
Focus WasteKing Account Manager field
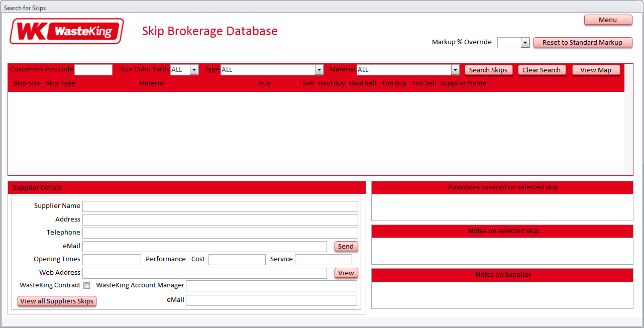pyautogui.click(x=271, y=286)
